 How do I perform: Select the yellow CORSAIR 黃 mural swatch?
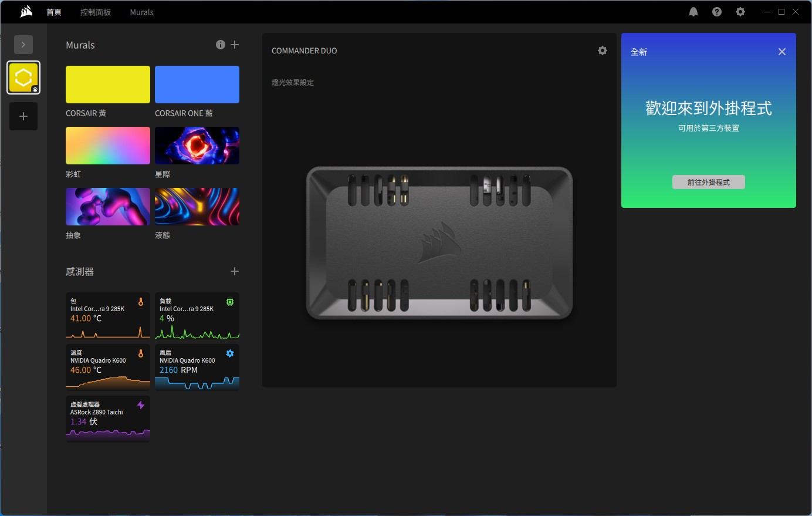pos(108,85)
